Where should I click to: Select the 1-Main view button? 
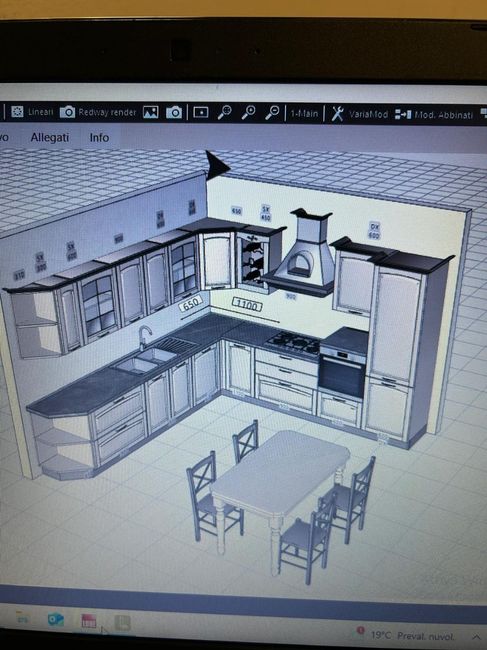(x=304, y=113)
